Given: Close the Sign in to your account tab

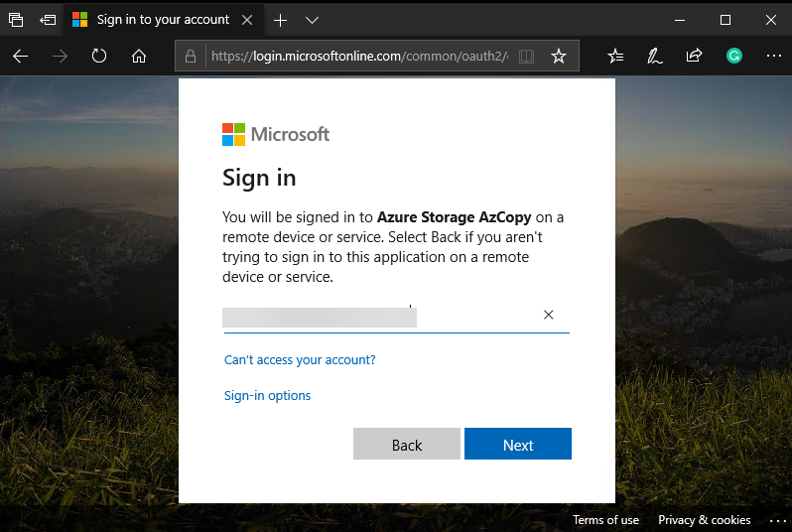Looking at the screenshot, I should point(247,20).
